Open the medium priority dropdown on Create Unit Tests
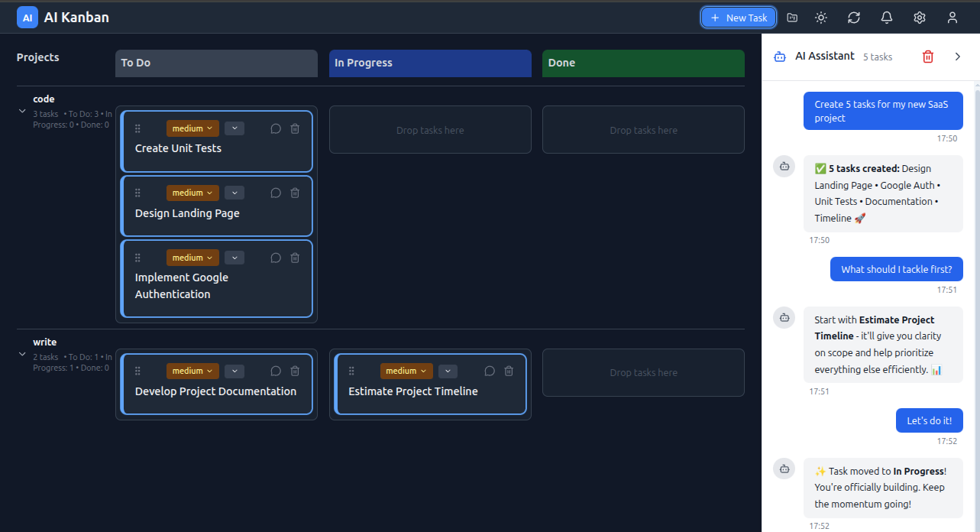 point(192,128)
